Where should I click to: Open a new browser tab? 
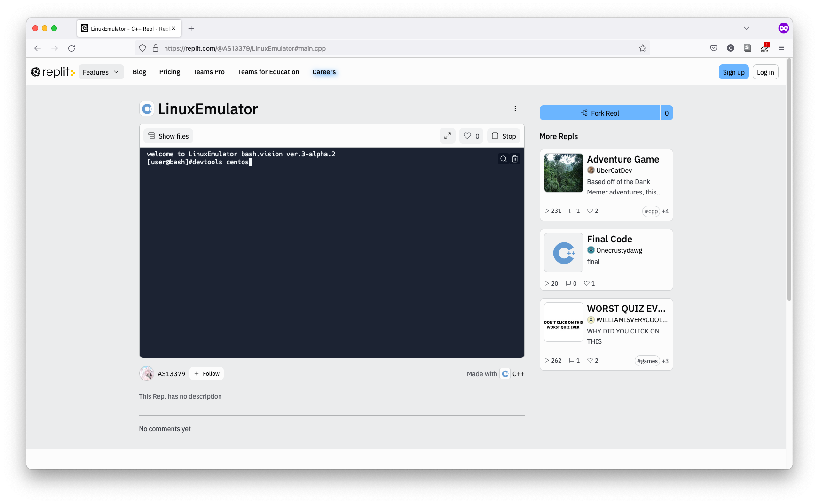coord(191,28)
